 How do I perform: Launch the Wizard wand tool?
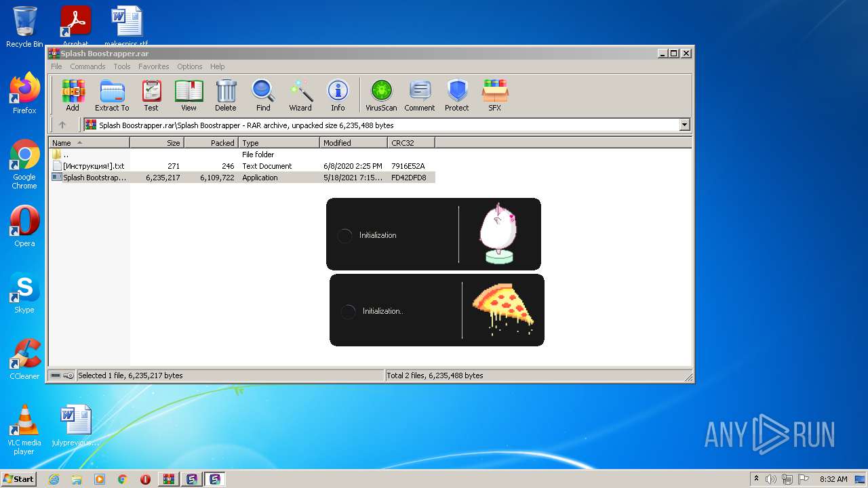tap(300, 96)
